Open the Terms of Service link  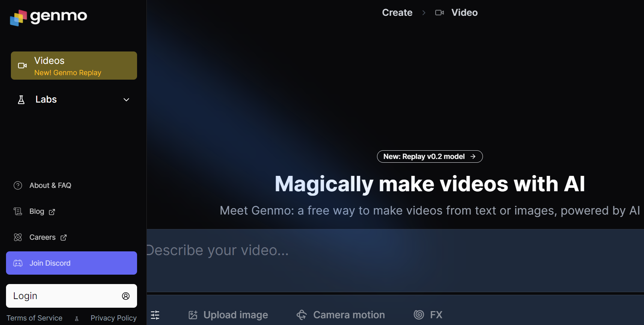point(35,318)
